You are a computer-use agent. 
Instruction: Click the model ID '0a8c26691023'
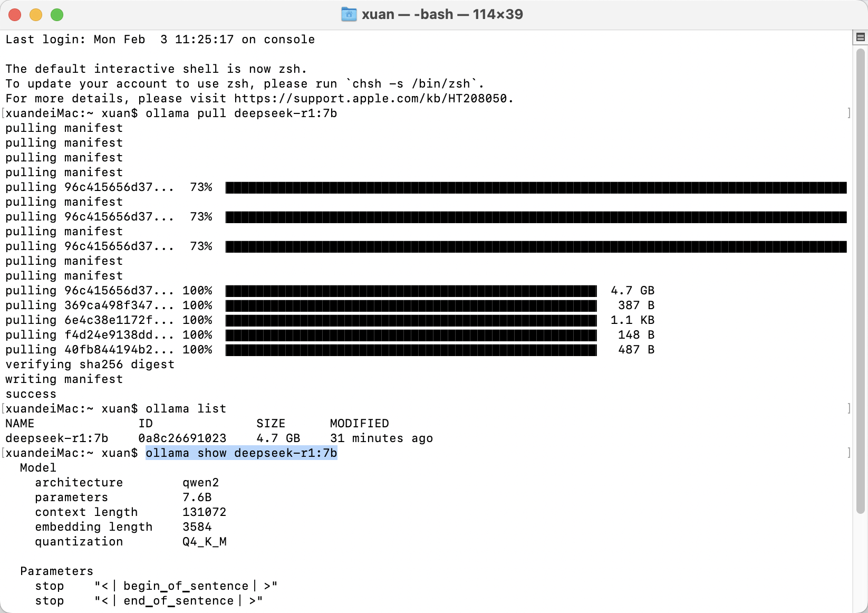tap(182, 438)
